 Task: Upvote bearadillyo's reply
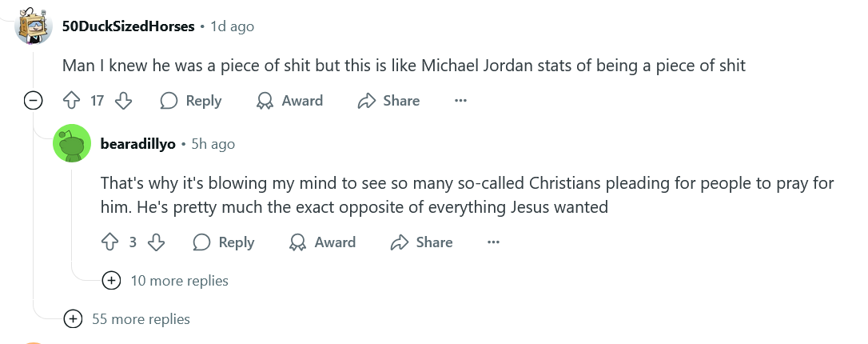[109, 242]
